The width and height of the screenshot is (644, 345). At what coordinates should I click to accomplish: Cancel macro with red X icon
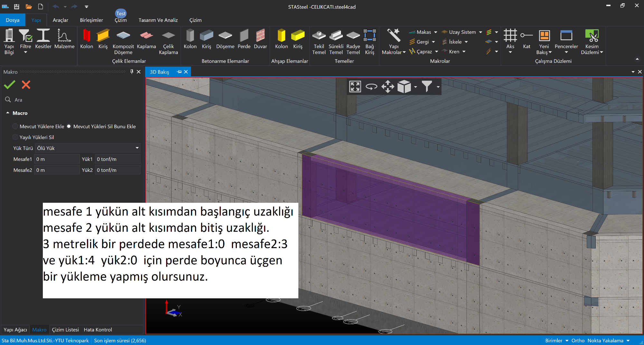[26, 85]
